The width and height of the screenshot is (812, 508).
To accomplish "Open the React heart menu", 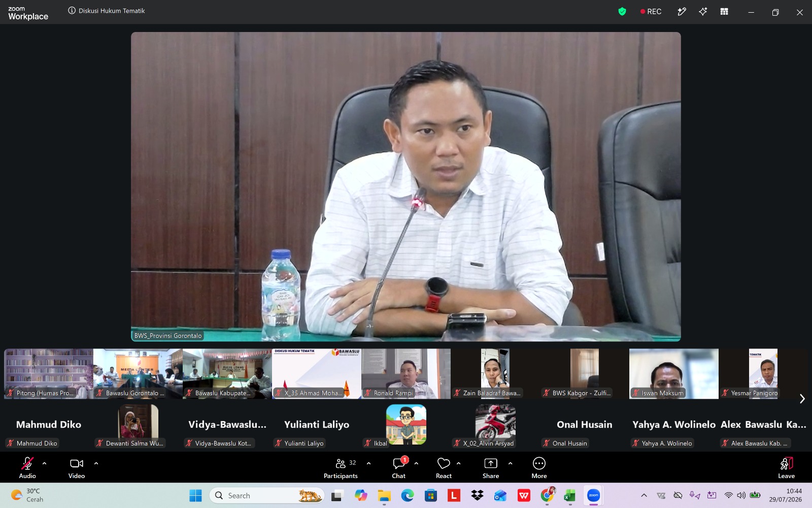I will point(444,467).
